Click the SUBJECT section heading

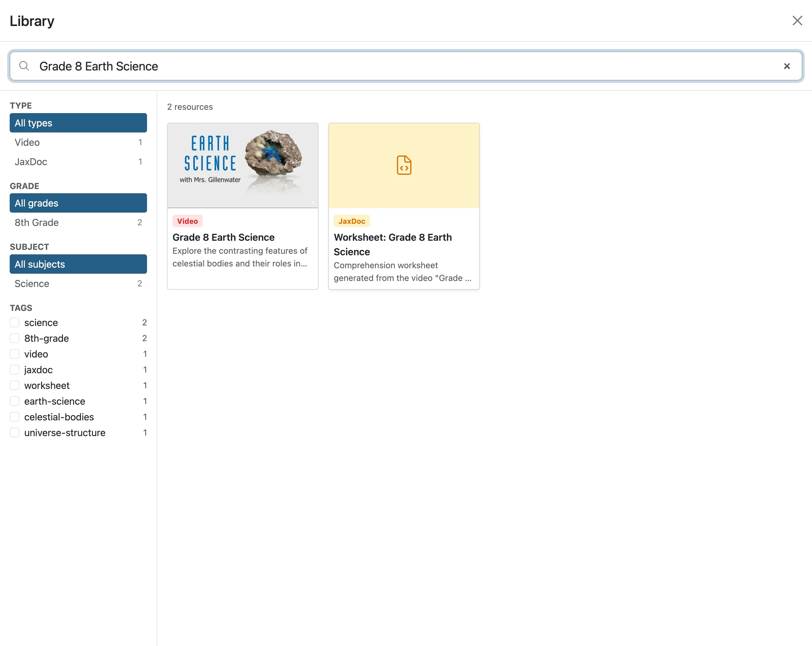pyautogui.click(x=29, y=247)
